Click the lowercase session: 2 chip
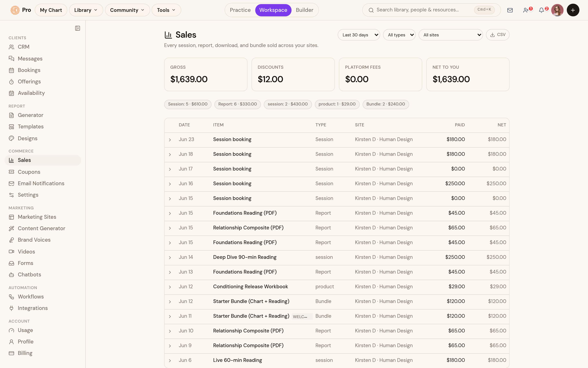Image resolution: width=588 pixels, height=368 pixels. click(287, 104)
